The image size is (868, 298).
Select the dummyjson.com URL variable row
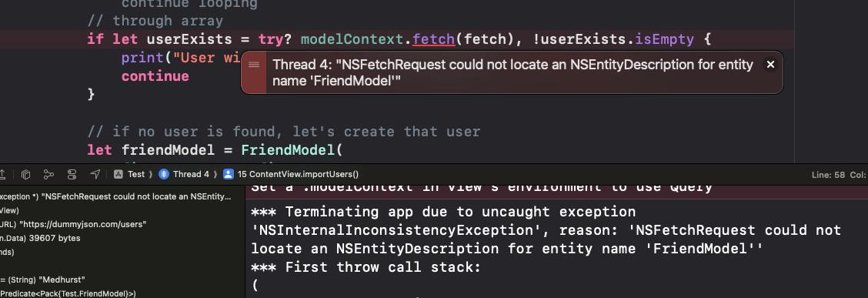click(122, 224)
